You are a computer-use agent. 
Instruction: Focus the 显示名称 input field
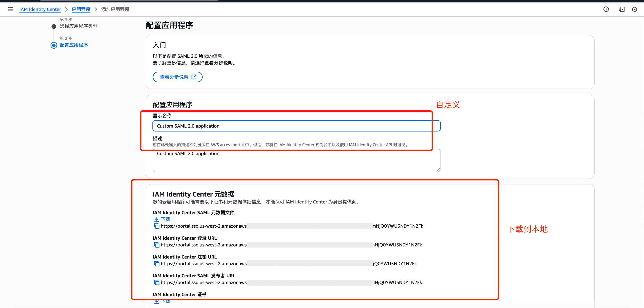point(296,126)
